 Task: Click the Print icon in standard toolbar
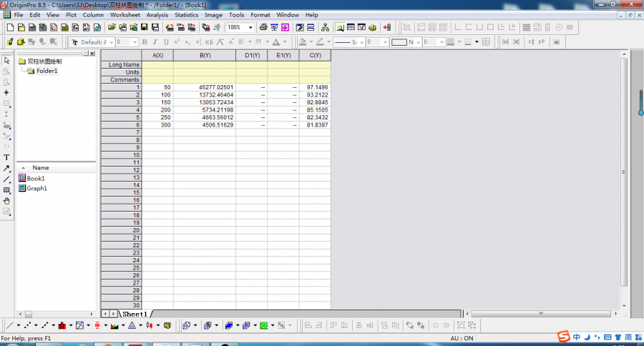[263, 27]
